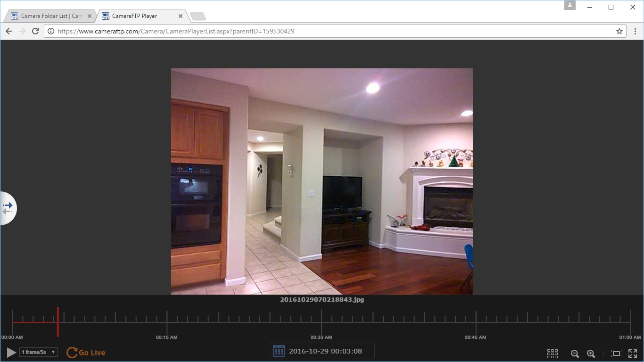The width and height of the screenshot is (644, 362).
Task: Open the 1 frame/5s playback speed dropdown
Action: [38, 352]
